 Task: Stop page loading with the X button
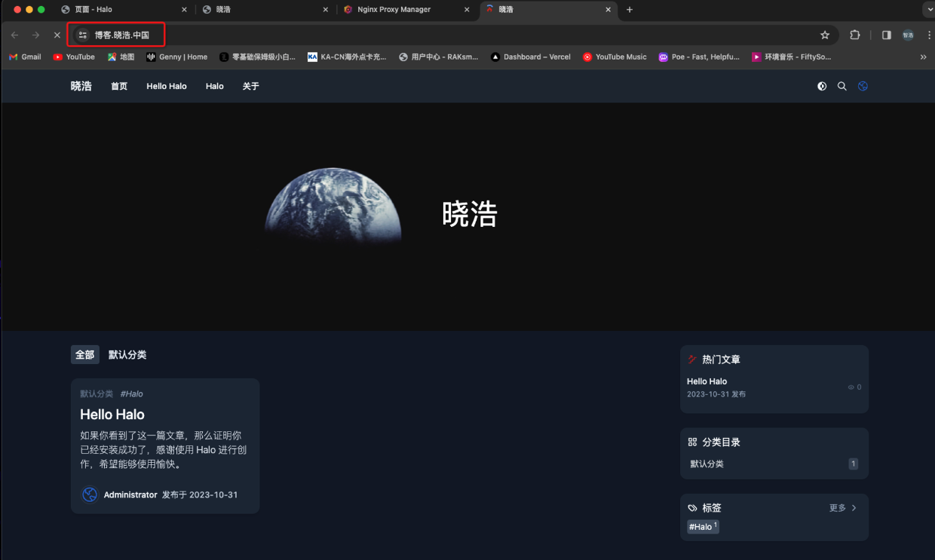(x=57, y=35)
